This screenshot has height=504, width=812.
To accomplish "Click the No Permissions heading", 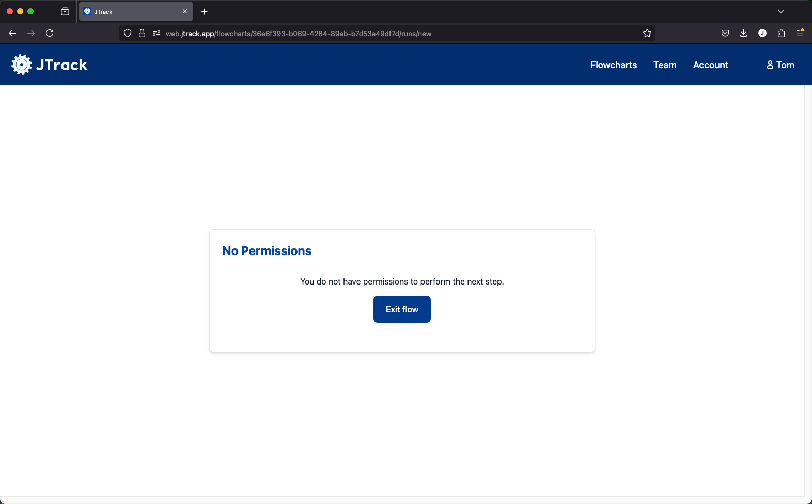I will pos(267,251).
